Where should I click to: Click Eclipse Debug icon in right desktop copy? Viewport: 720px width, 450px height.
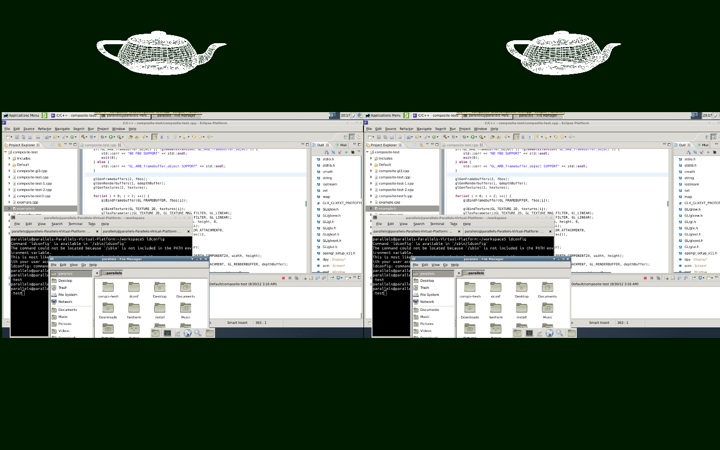(x=464, y=137)
